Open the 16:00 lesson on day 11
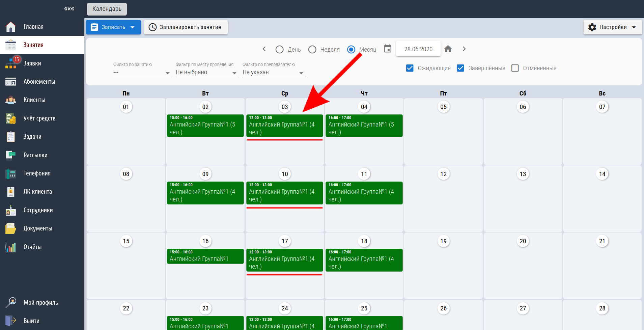644x330 pixels. tap(364, 193)
